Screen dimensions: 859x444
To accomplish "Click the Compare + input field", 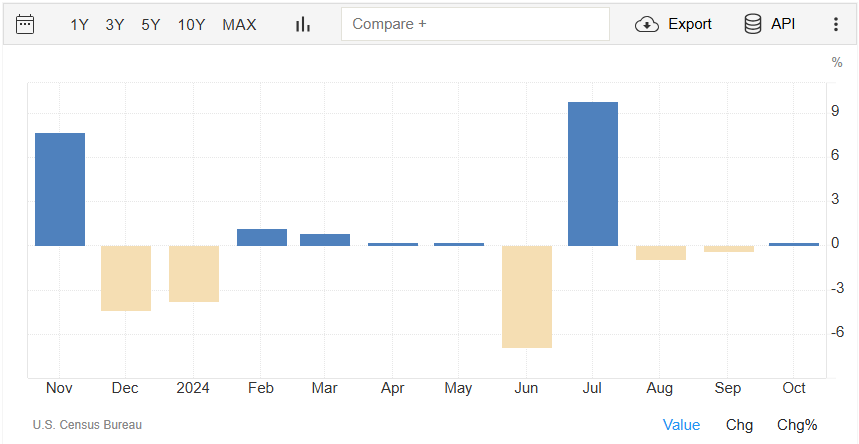I will point(475,24).
